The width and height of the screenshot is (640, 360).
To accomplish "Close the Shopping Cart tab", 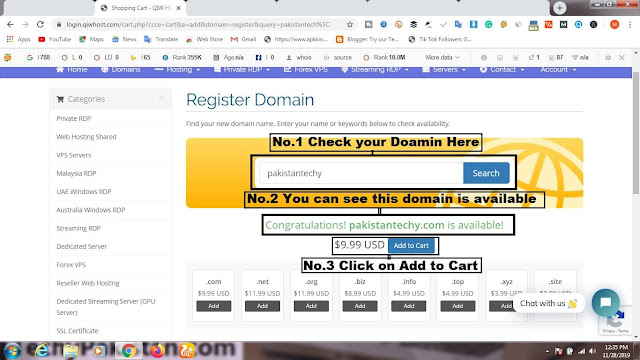I will click(178, 8).
